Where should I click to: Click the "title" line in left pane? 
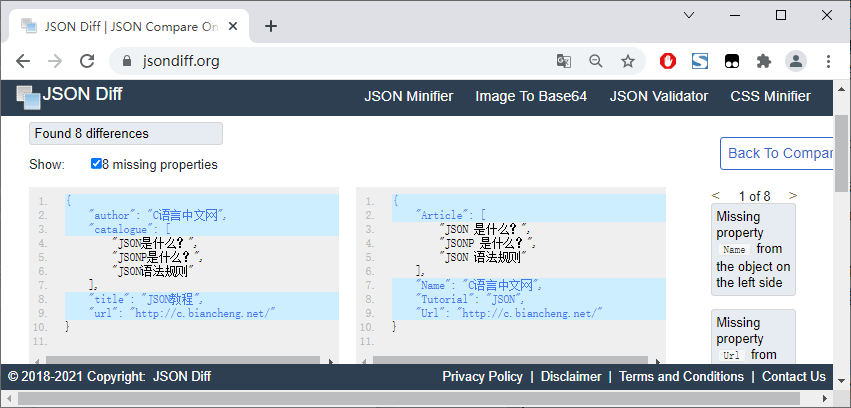[x=202, y=299]
